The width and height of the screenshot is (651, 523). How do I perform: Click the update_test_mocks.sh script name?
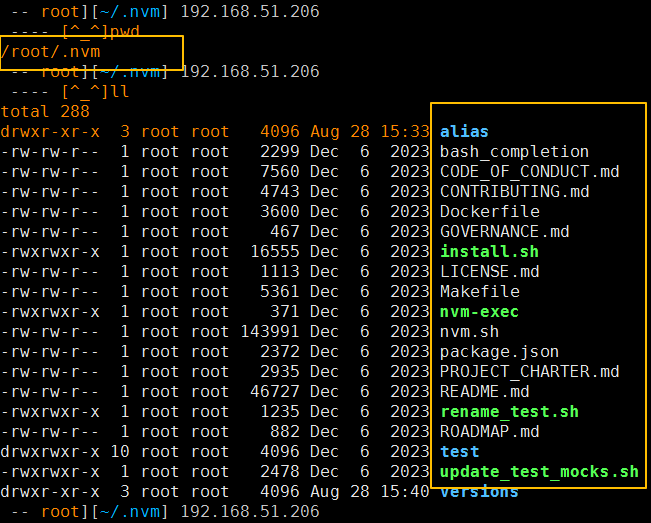coord(539,471)
